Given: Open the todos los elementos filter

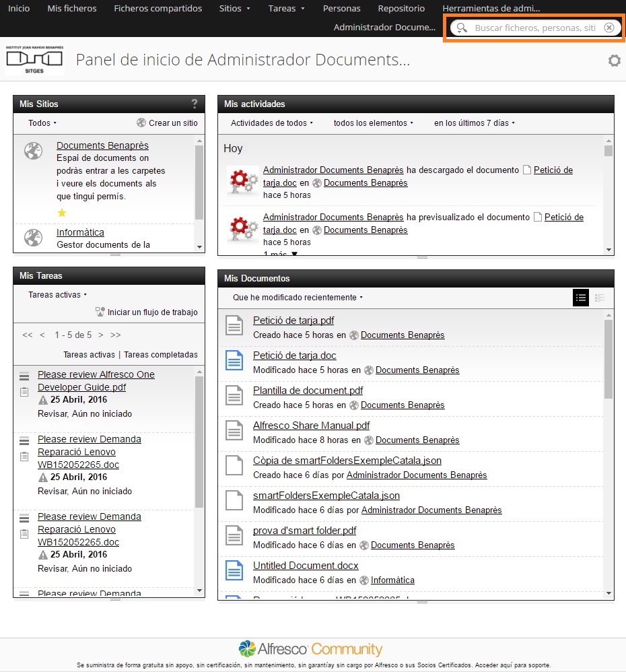Looking at the screenshot, I should pyautogui.click(x=373, y=123).
